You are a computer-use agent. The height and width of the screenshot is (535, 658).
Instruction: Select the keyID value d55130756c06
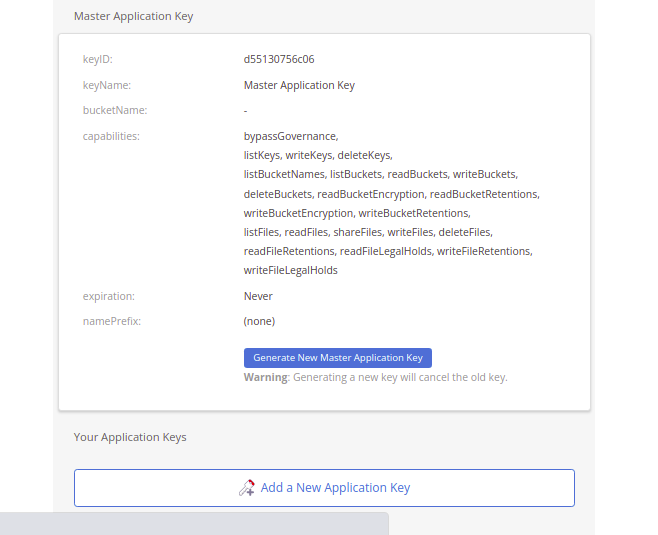[x=279, y=59]
